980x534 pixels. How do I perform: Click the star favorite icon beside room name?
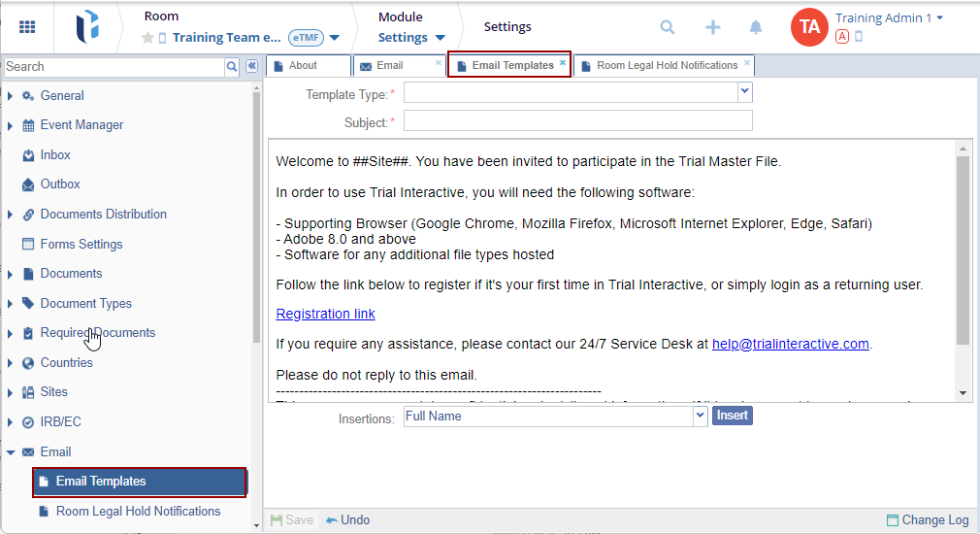pyautogui.click(x=147, y=38)
